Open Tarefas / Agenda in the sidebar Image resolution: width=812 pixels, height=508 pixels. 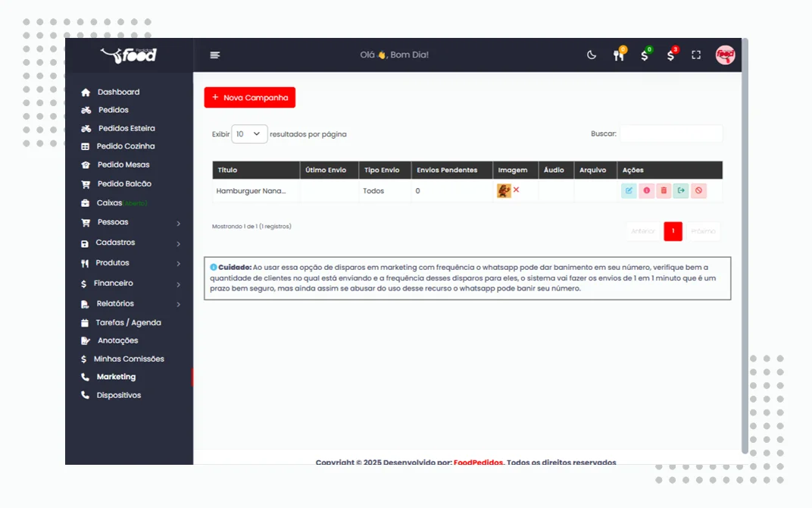click(x=128, y=322)
